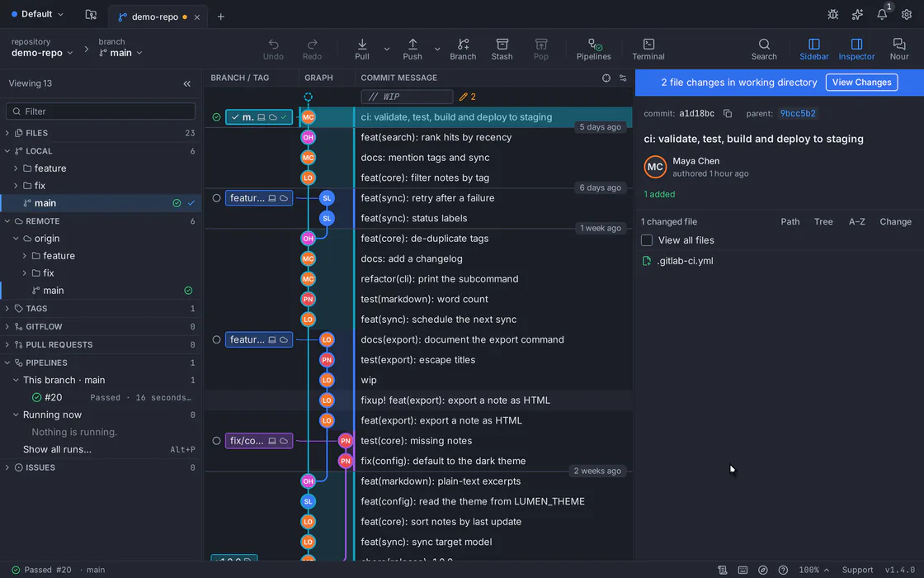Click circle beside feature branch at 'retry after a failure'
The width and height of the screenshot is (924, 578).
[216, 198]
